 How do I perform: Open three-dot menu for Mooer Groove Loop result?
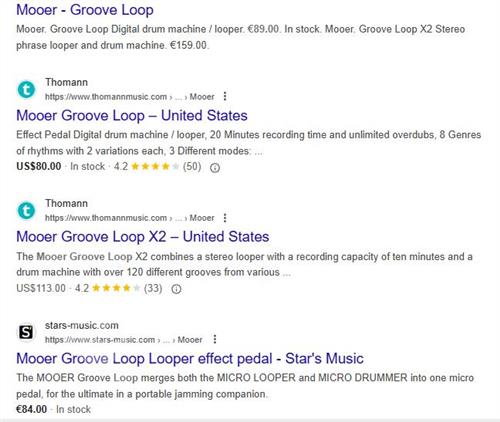click(225, 96)
